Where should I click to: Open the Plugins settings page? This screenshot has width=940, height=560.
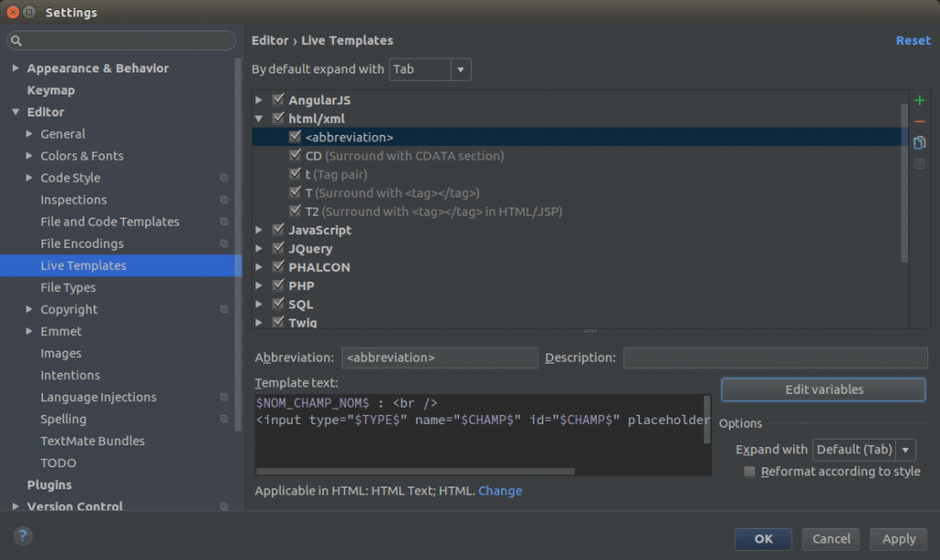(x=50, y=485)
